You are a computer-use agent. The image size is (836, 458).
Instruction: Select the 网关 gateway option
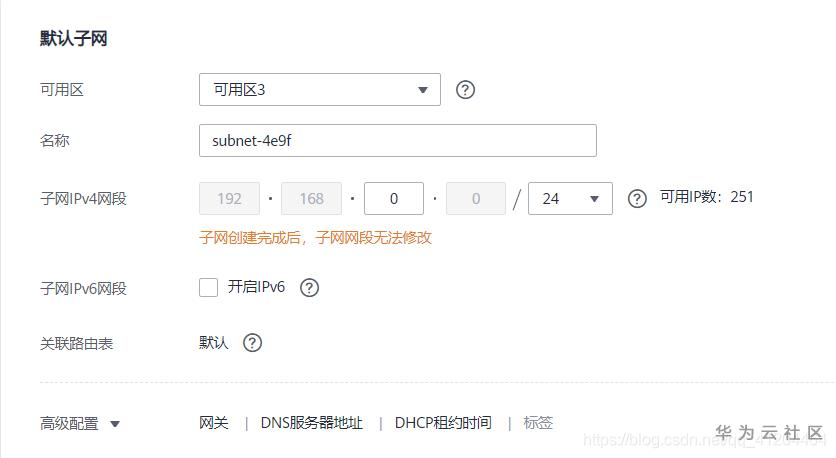(x=214, y=423)
